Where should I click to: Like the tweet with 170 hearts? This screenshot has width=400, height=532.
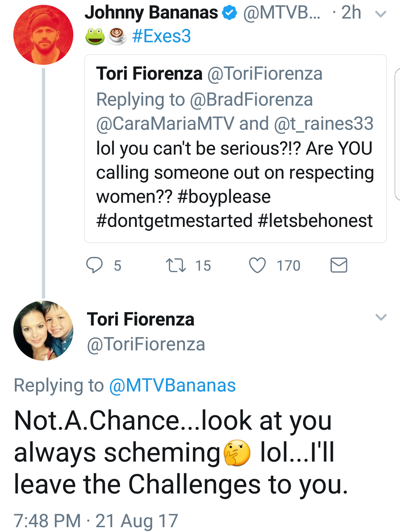[257, 265]
